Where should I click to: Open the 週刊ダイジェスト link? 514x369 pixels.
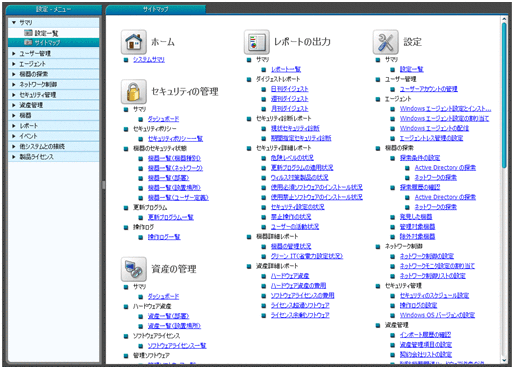point(289,99)
